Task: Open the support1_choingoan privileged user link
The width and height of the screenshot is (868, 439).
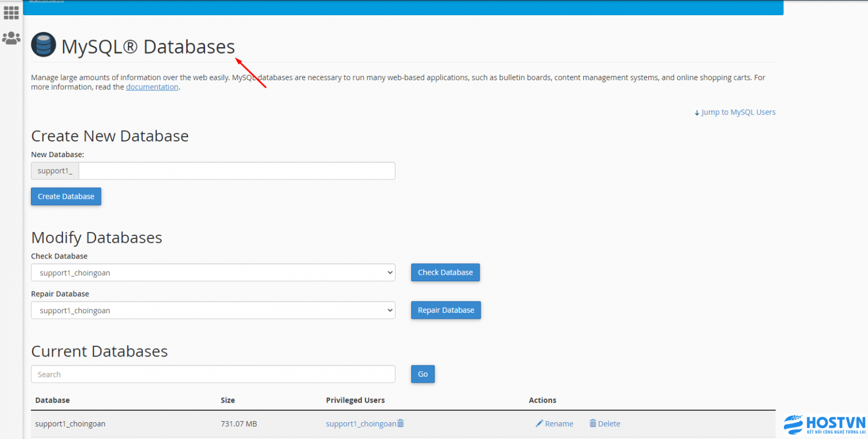Action: tap(361, 424)
